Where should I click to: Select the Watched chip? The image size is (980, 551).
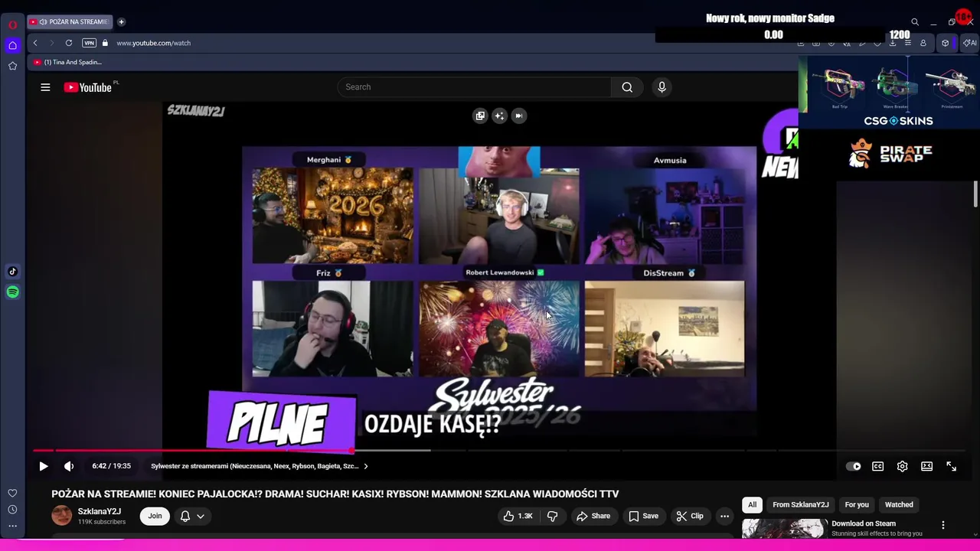click(x=899, y=504)
